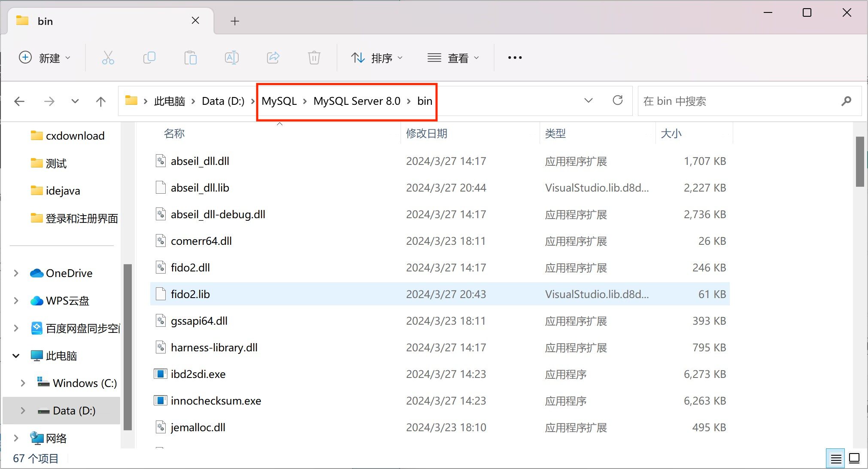This screenshot has width=868, height=469.
Task: Click the Delete trash can icon
Action: point(314,58)
